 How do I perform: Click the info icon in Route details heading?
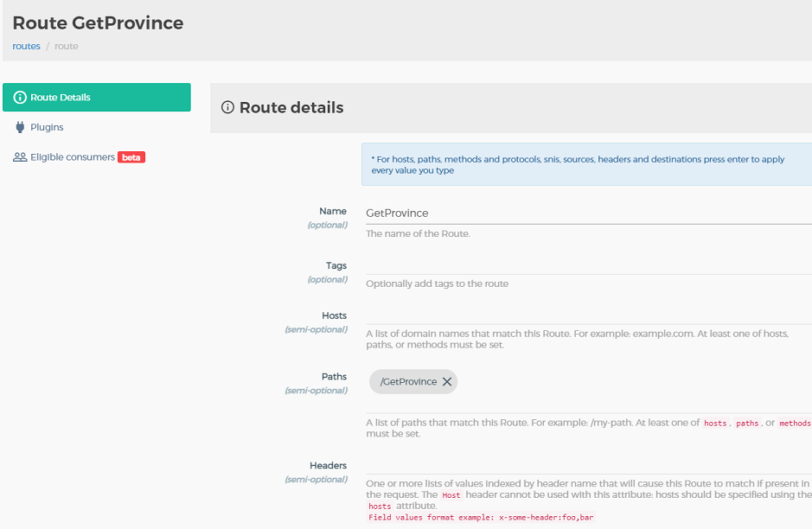point(228,108)
